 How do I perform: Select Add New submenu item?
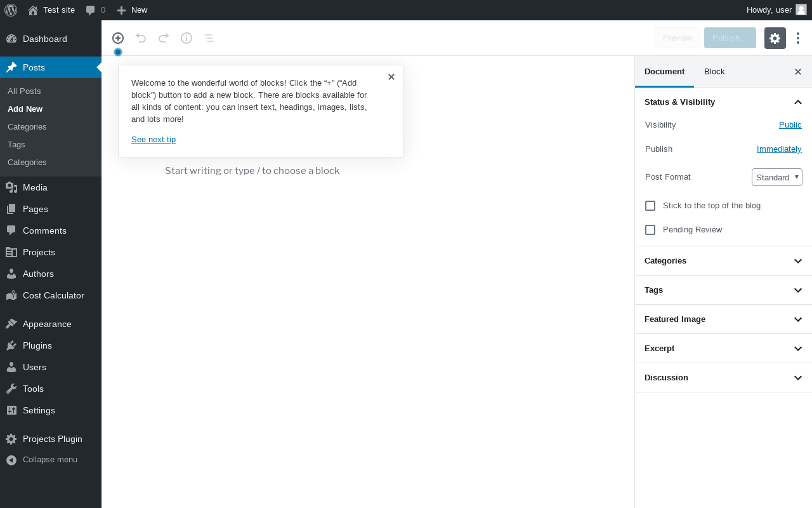[x=51, y=109]
